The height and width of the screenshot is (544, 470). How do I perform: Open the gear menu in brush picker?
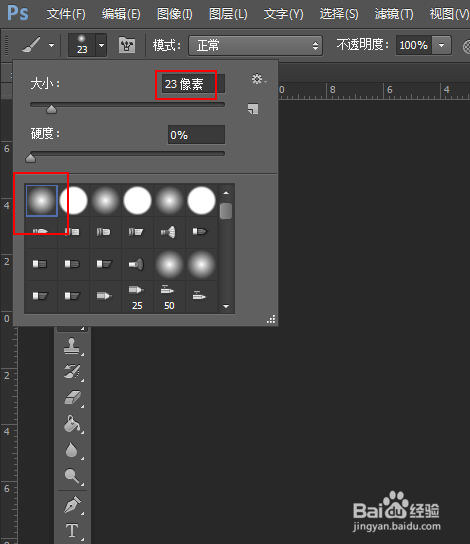point(258,79)
